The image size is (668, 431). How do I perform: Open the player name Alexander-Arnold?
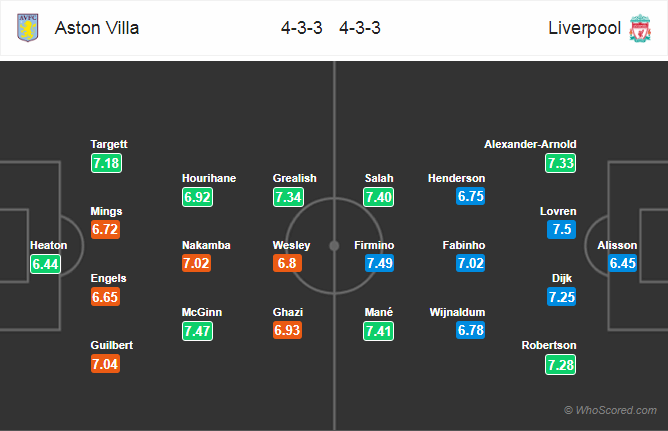coord(530,144)
